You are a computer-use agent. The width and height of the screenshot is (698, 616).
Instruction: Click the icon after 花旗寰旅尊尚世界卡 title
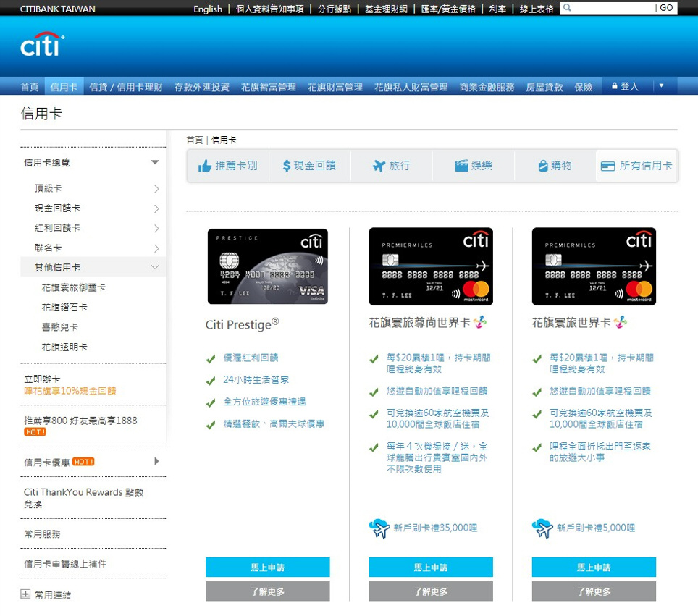(480, 322)
